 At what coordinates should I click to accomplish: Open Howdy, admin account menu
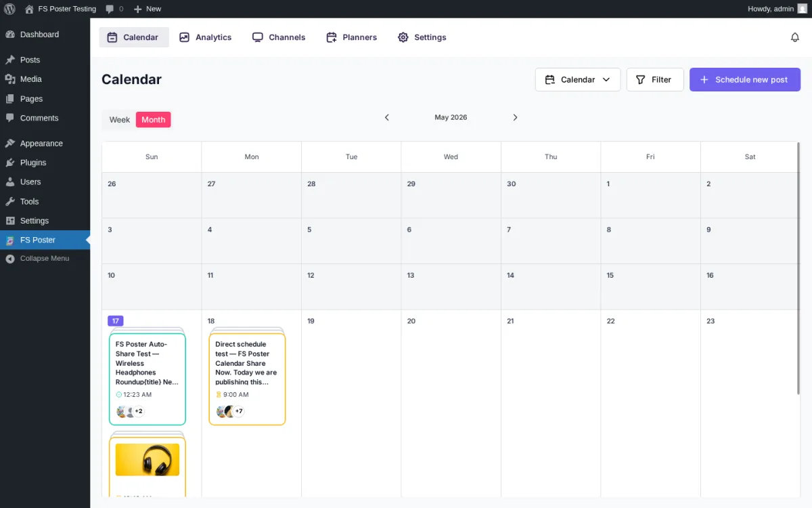point(777,9)
